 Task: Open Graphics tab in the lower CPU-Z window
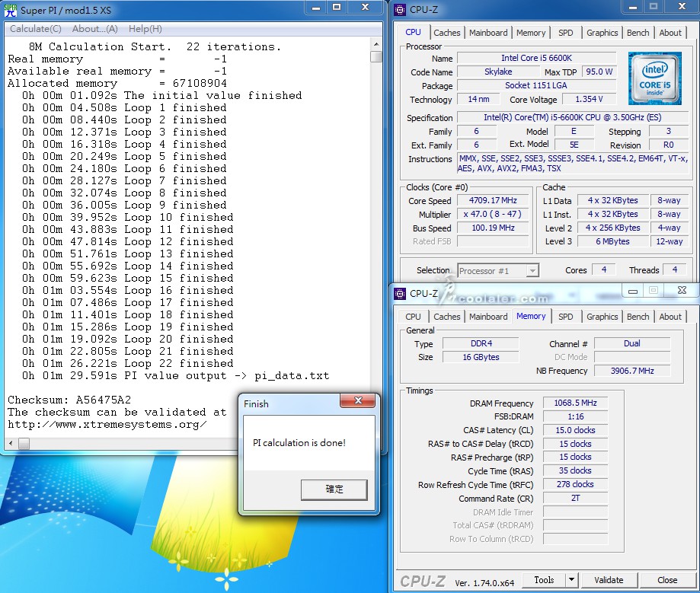602,317
